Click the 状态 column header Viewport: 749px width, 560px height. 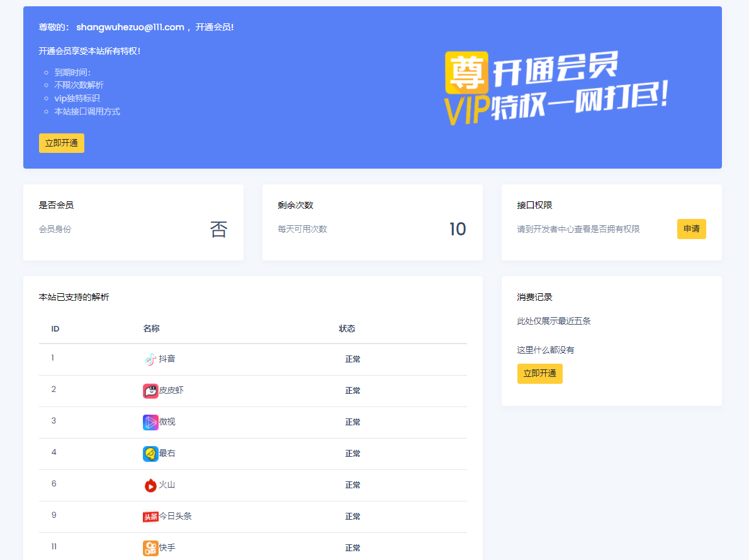tap(347, 328)
